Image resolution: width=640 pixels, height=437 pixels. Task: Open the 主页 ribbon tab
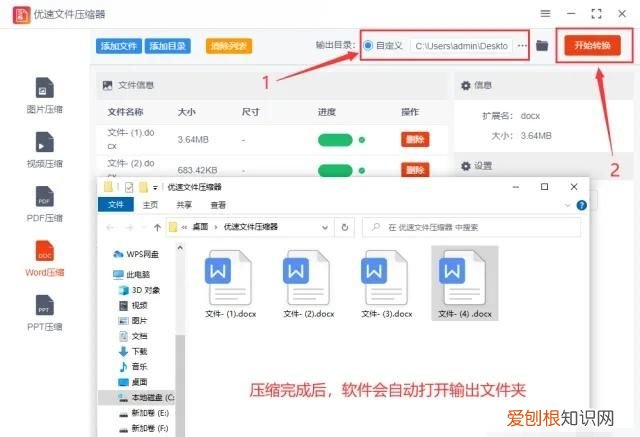(150, 205)
